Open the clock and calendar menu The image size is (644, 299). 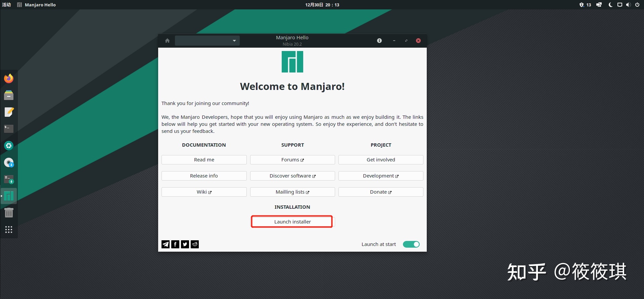322,5
